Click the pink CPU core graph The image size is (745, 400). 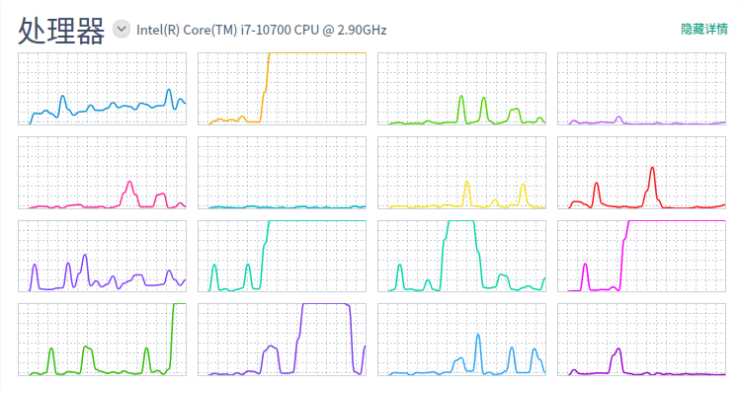[102, 173]
